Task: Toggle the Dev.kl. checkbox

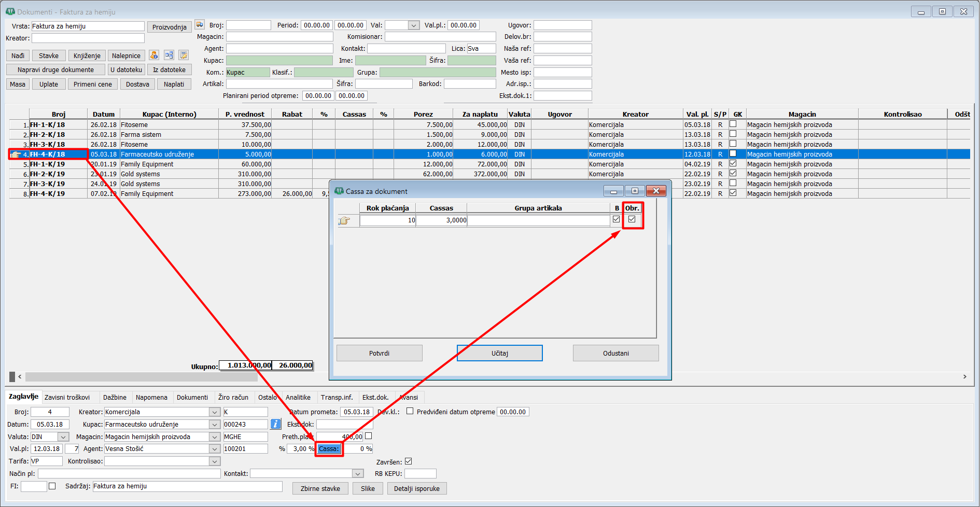Action: pos(410,411)
